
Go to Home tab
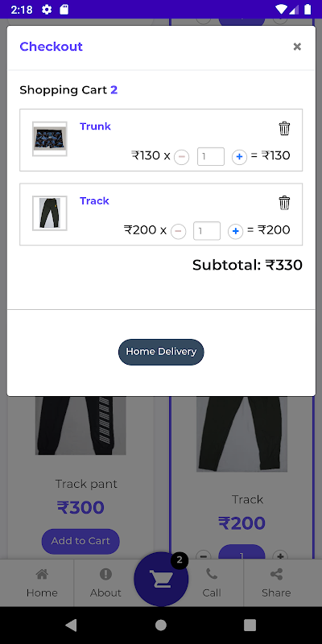click(x=42, y=583)
